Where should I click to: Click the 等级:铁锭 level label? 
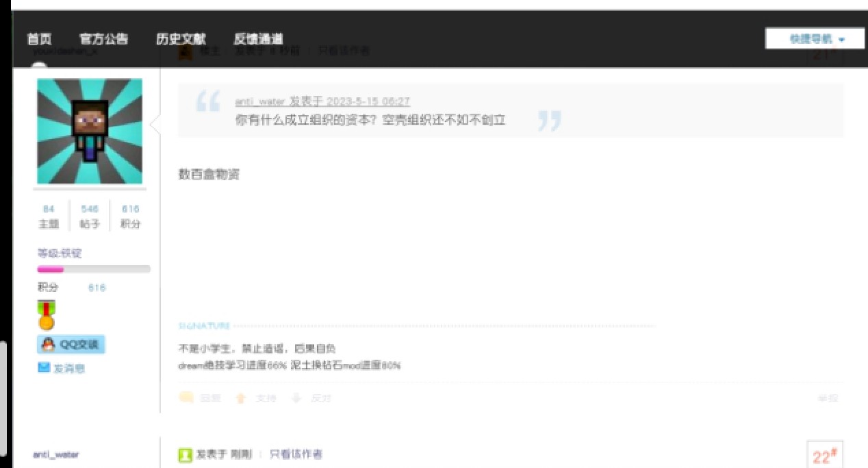60,254
